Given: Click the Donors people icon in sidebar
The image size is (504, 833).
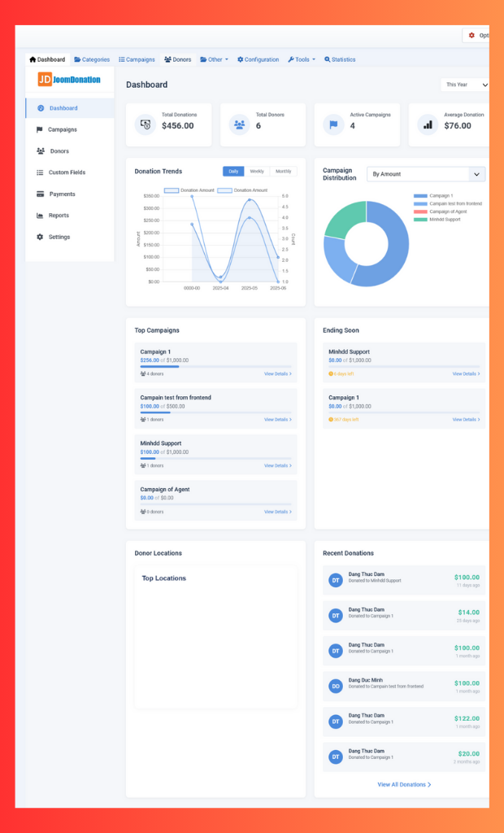Looking at the screenshot, I should tap(41, 151).
